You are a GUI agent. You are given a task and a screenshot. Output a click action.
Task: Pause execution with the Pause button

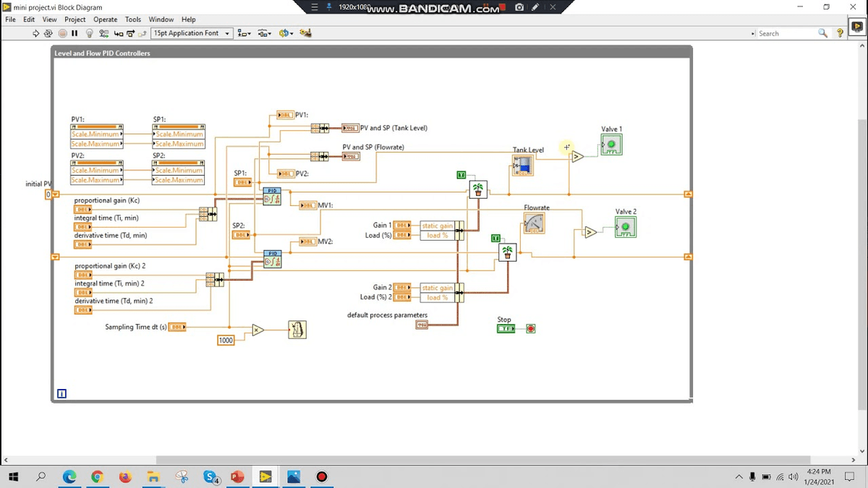75,33
